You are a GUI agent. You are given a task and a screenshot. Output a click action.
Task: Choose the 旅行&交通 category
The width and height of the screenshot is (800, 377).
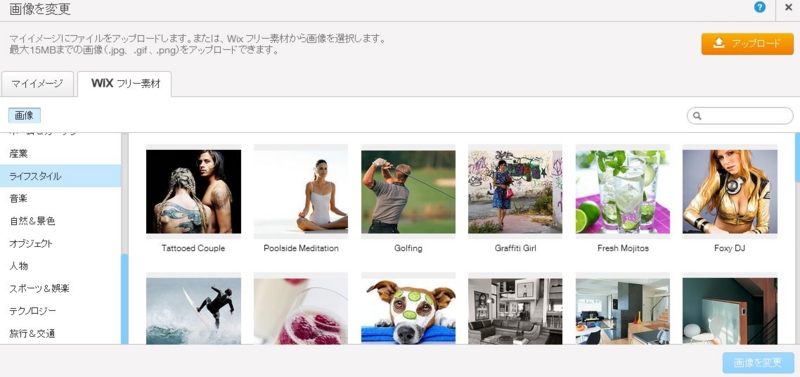pyautogui.click(x=60, y=333)
